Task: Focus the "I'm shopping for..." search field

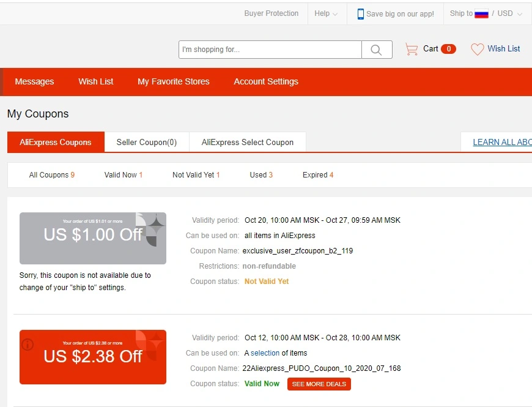Action: tap(270, 50)
